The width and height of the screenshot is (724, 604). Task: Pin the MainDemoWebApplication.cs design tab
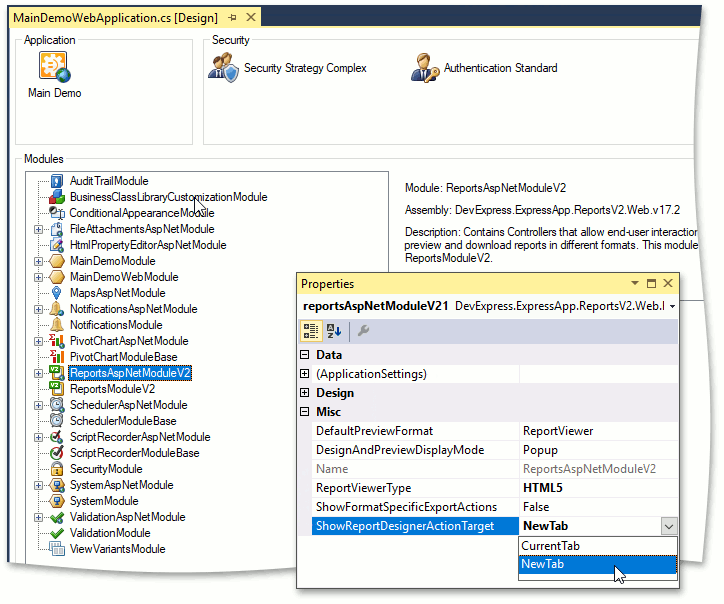pos(232,18)
